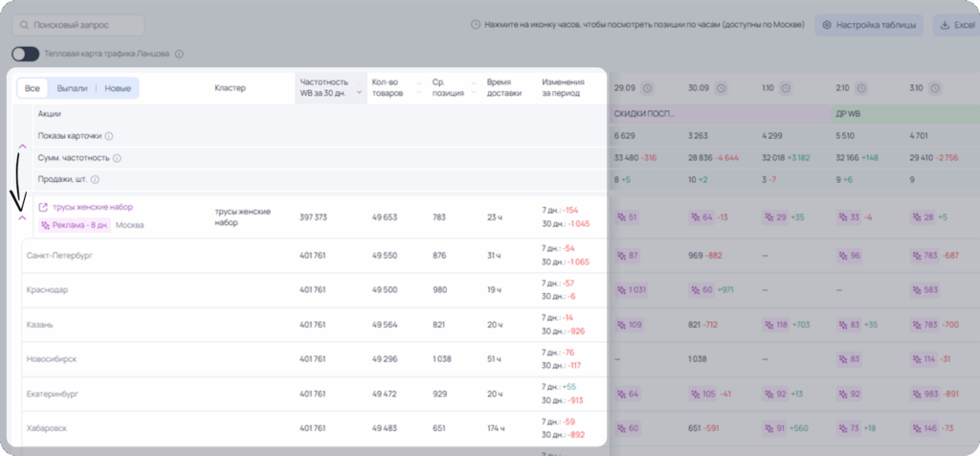The width and height of the screenshot is (980, 456).
Task: Click the Кластер column header
Action: coord(230,88)
